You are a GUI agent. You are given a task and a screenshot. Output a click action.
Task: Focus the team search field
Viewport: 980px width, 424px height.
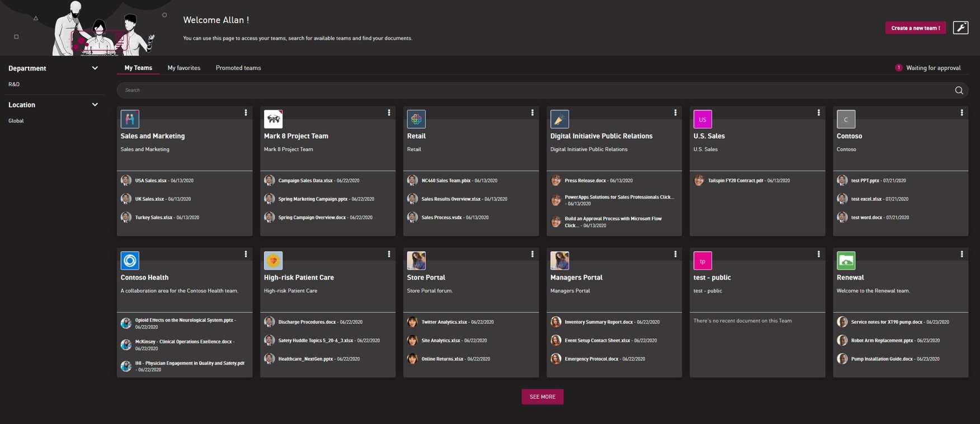[x=542, y=90]
